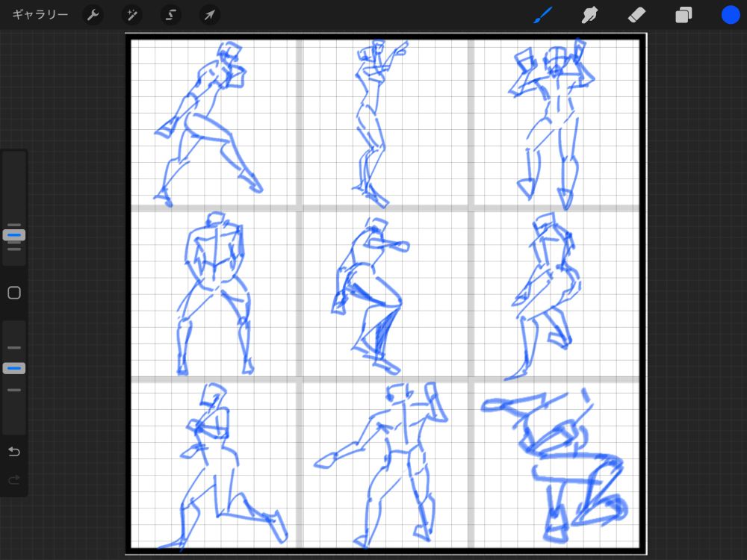The height and width of the screenshot is (560, 747).
Task: Tap the square Modify button in sidebar
Action: click(x=14, y=293)
